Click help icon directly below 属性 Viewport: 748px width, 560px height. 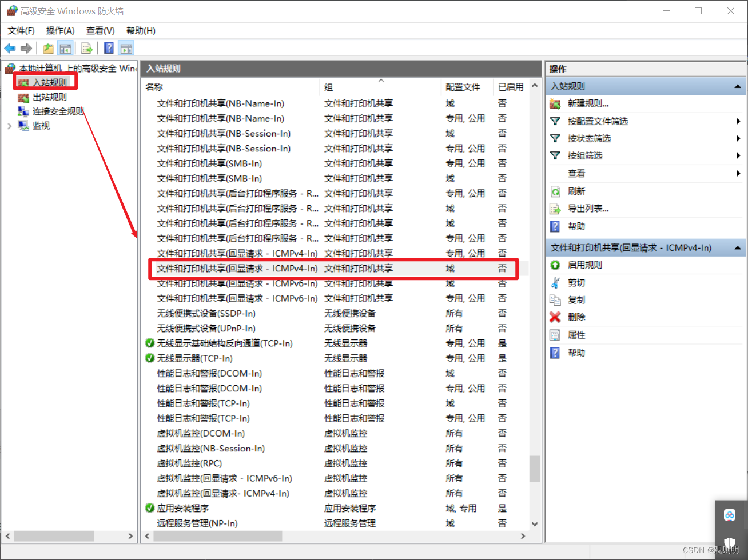[555, 353]
